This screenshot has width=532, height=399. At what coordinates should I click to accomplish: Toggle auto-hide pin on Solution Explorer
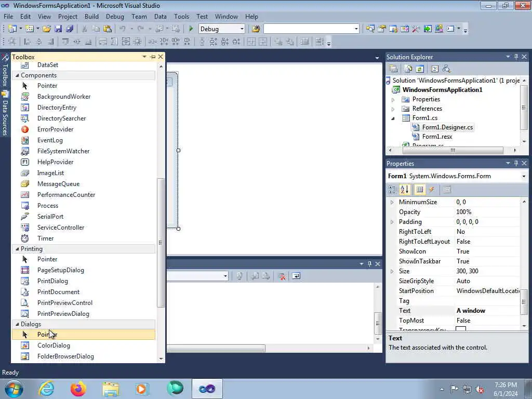516,57
